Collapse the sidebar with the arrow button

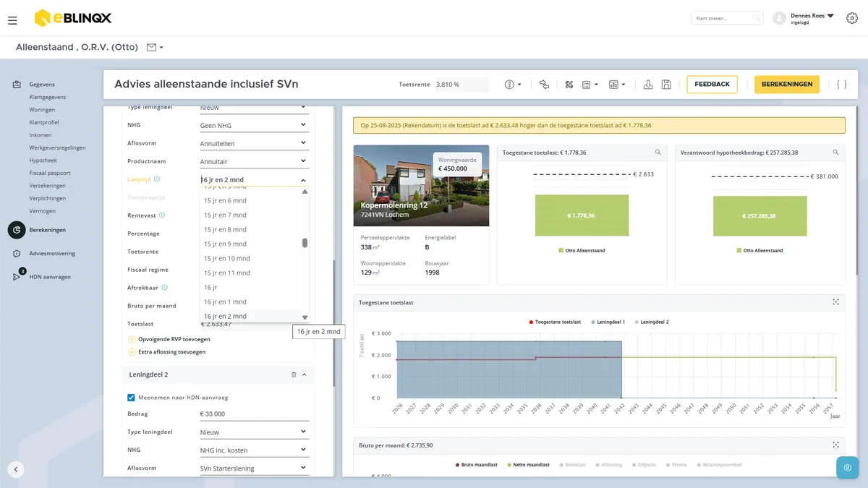click(x=17, y=468)
